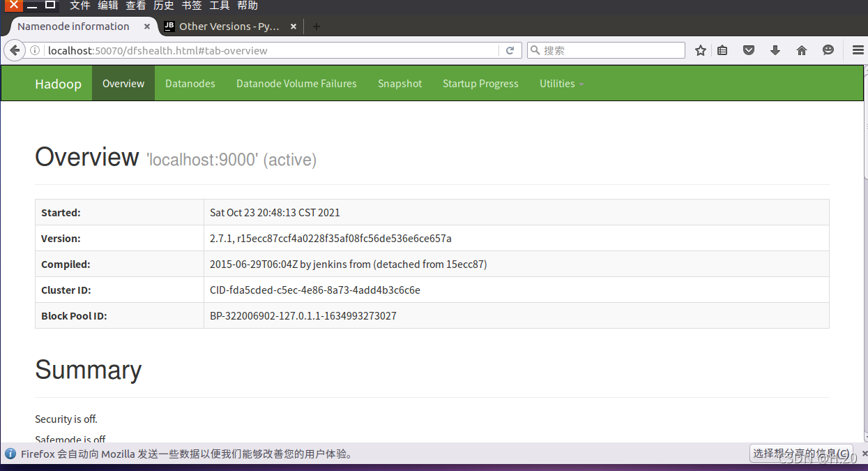Switch to the Other Versions - Py… tab

(x=229, y=27)
